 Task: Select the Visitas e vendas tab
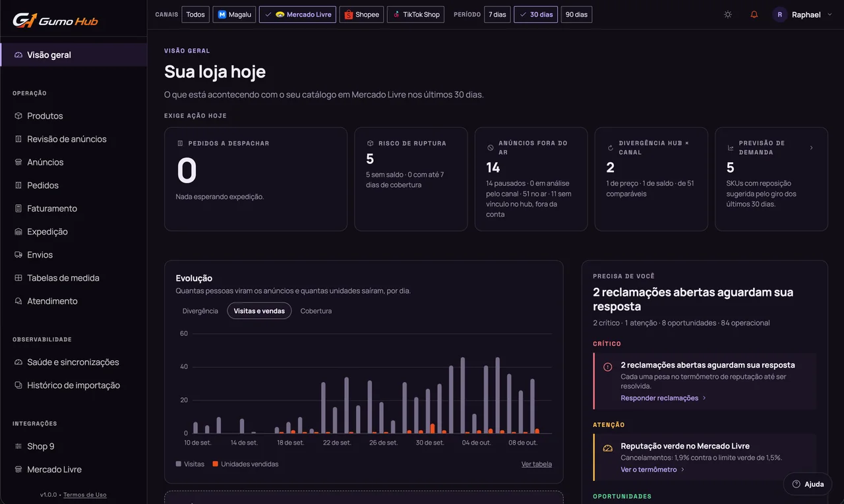[260, 311]
